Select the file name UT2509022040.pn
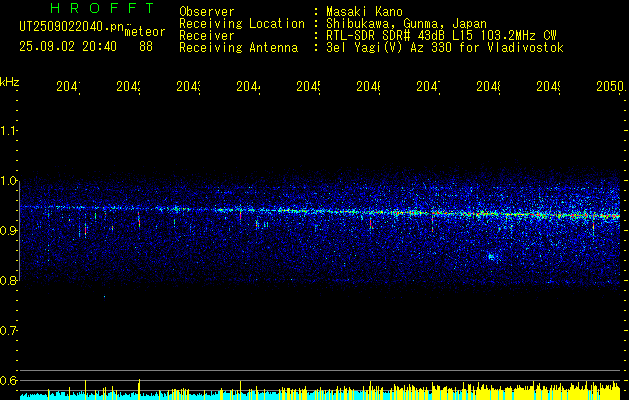629x400 pixels. point(72,27)
